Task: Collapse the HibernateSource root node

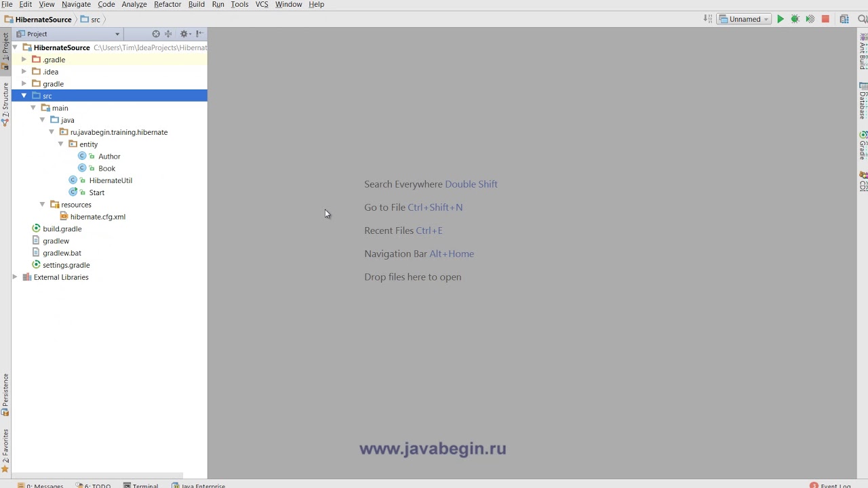Action: point(15,47)
